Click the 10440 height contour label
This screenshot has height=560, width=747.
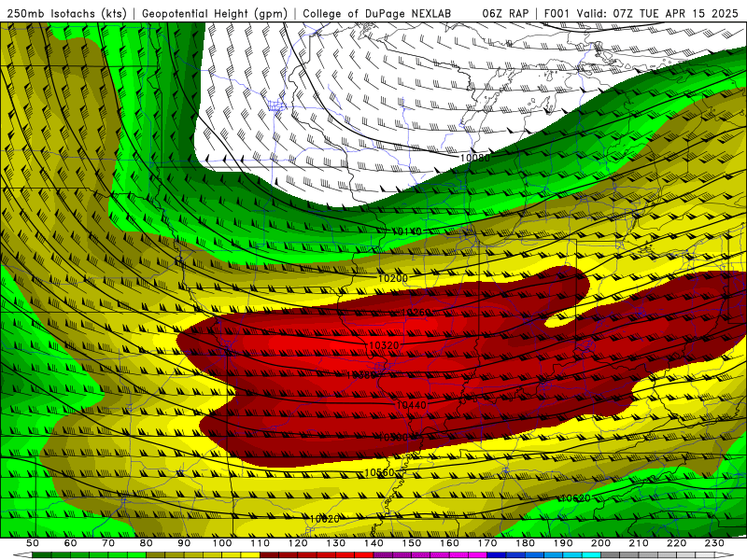pyautogui.click(x=412, y=405)
